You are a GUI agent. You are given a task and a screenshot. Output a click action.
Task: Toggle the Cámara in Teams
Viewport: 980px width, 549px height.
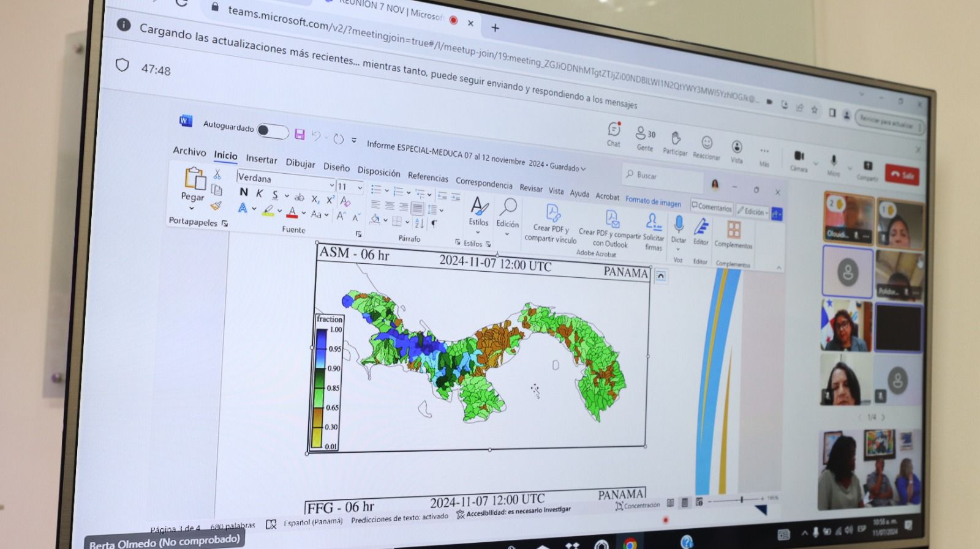point(799,160)
